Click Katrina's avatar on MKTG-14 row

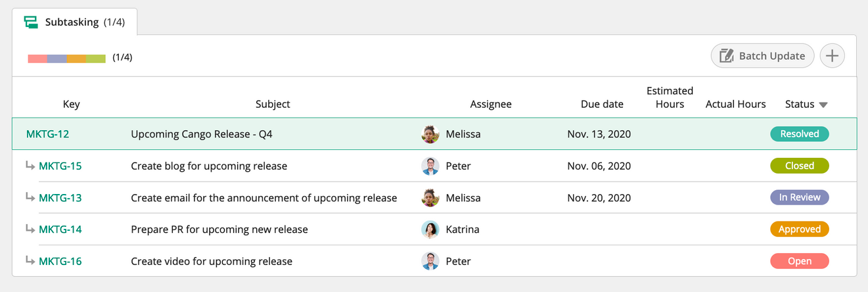tap(430, 230)
